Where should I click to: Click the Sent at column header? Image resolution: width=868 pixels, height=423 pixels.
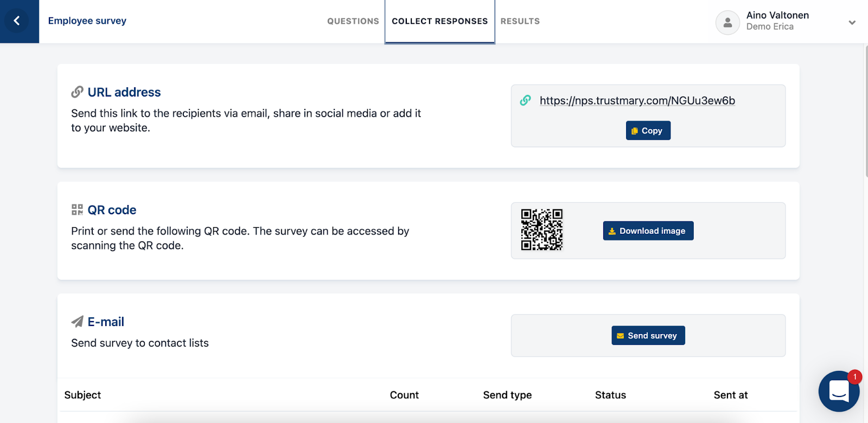731,395
